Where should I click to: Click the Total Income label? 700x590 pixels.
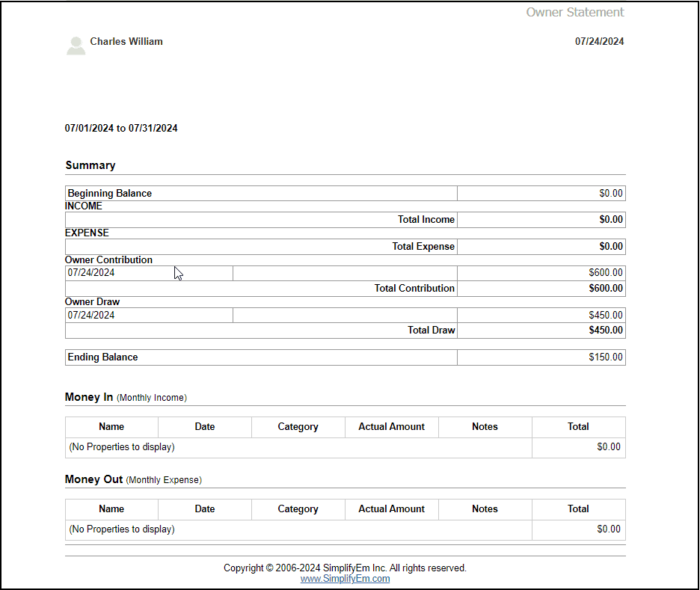tap(426, 220)
